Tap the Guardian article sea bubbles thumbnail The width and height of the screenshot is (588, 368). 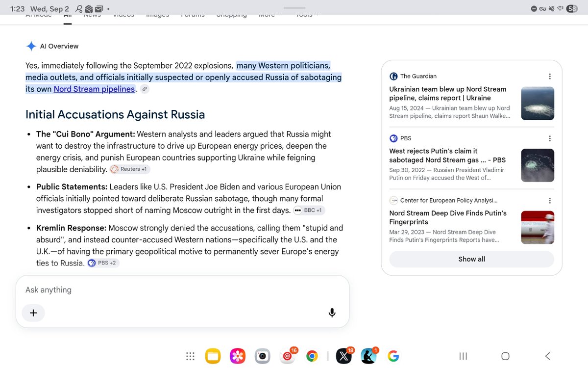tap(538, 104)
